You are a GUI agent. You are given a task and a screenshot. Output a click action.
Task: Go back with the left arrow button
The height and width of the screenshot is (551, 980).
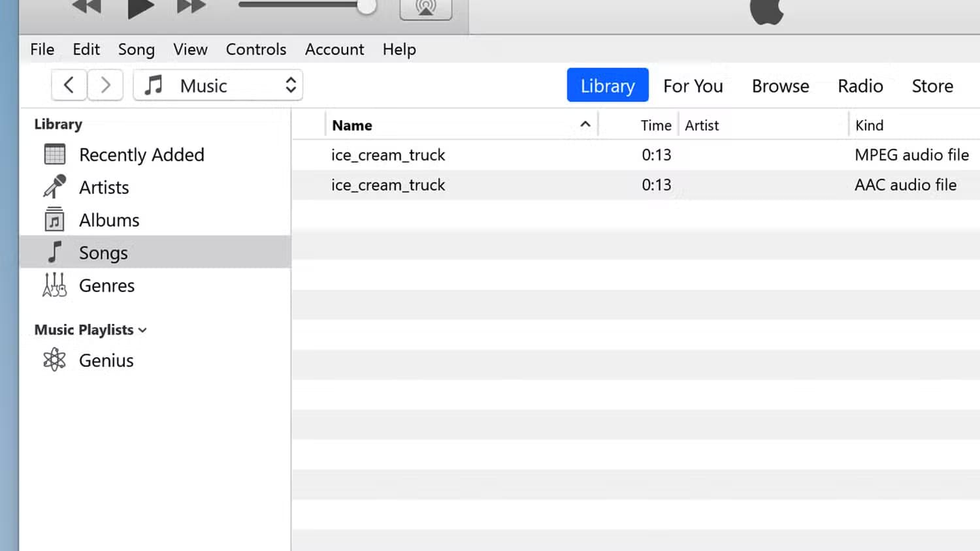(x=69, y=86)
